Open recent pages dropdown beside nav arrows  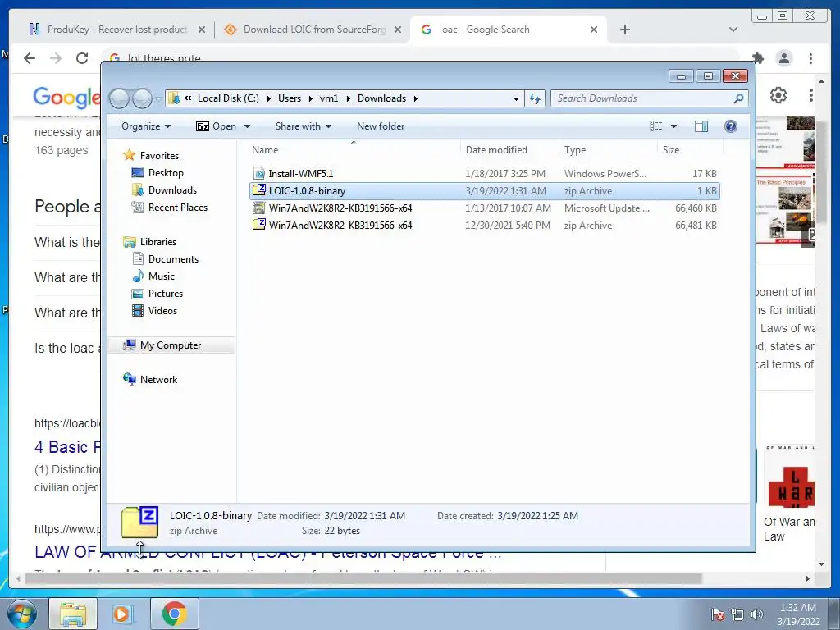click(158, 98)
